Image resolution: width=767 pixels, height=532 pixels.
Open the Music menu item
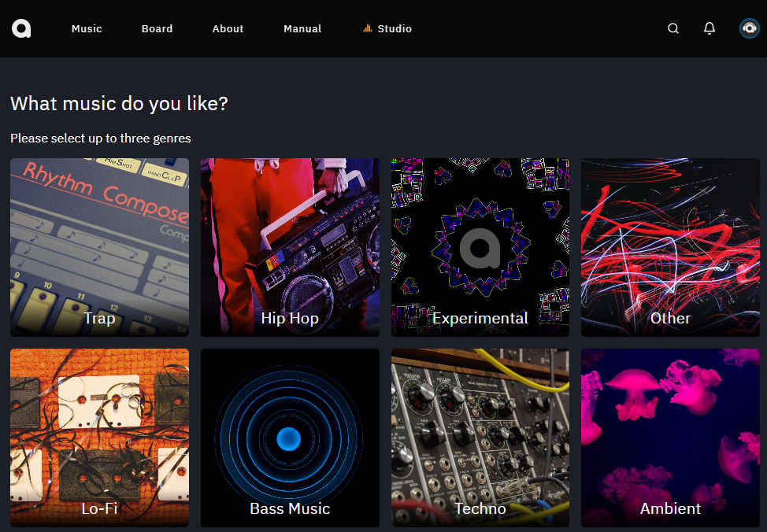click(x=87, y=29)
